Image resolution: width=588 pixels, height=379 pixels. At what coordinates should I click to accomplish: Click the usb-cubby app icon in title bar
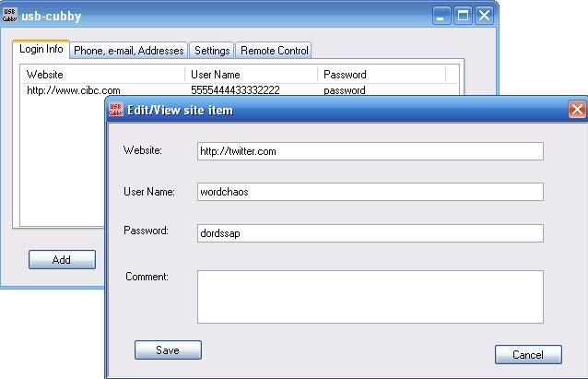pyautogui.click(x=11, y=15)
